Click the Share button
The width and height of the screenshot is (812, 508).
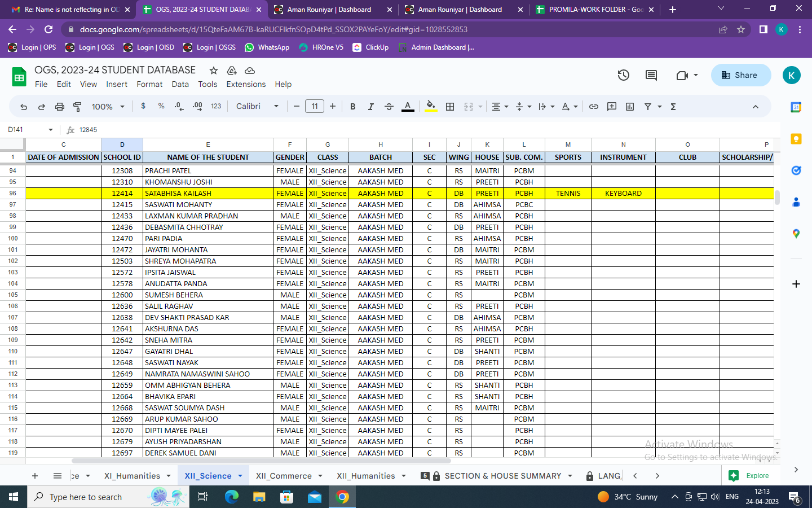pos(740,75)
